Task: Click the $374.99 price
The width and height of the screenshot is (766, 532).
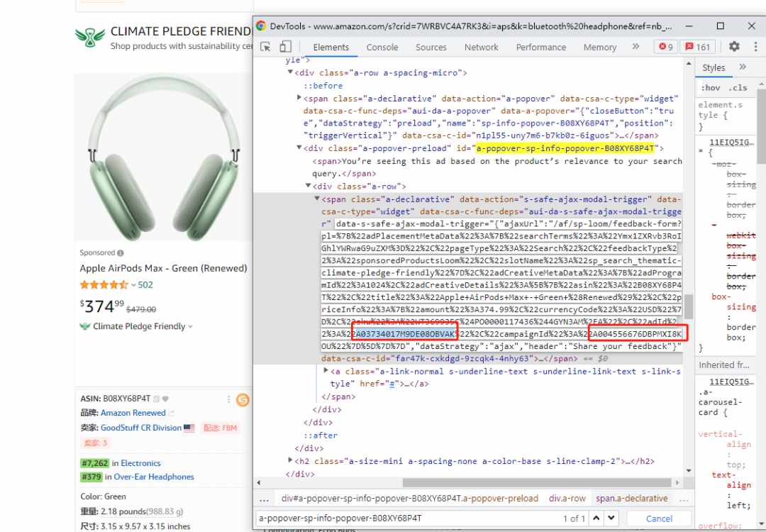Action: tap(102, 306)
